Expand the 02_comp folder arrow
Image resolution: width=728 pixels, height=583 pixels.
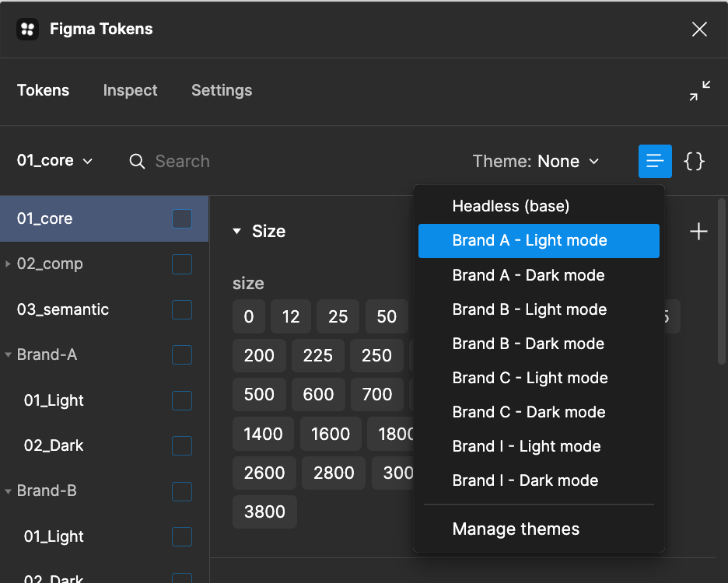click(x=8, y=264)
